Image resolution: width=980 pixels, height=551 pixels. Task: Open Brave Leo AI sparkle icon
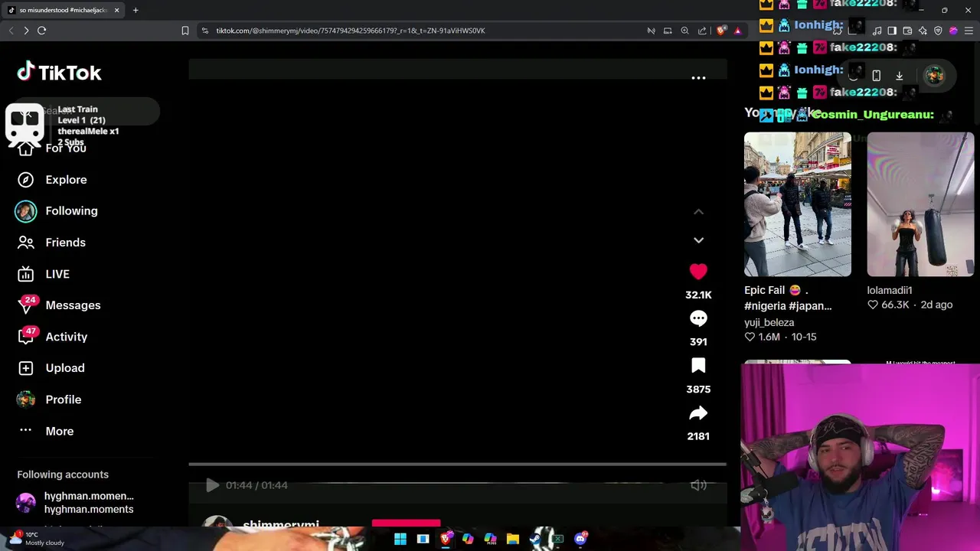(x=923, y=31)
